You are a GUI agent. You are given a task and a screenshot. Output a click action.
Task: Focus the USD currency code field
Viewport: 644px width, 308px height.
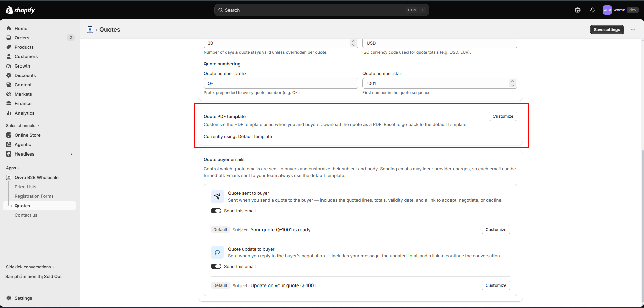point(440,43)
